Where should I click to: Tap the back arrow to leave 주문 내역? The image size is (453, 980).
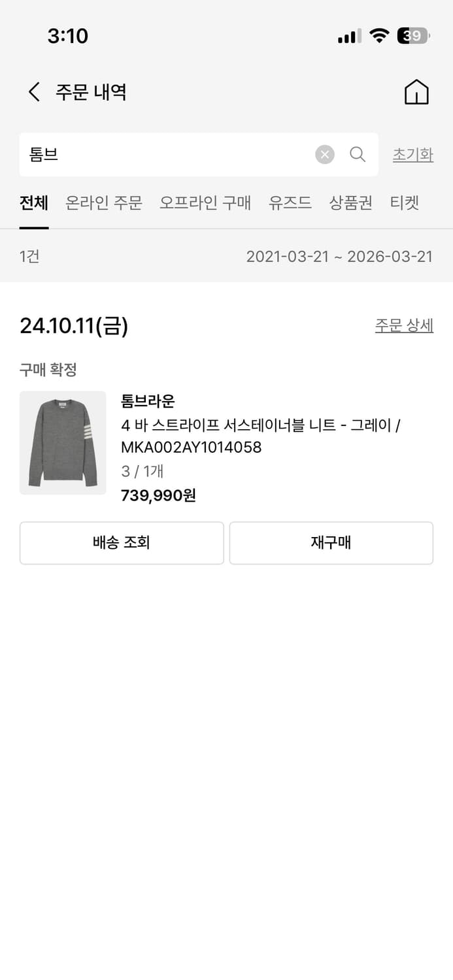[x=34, y=92]
